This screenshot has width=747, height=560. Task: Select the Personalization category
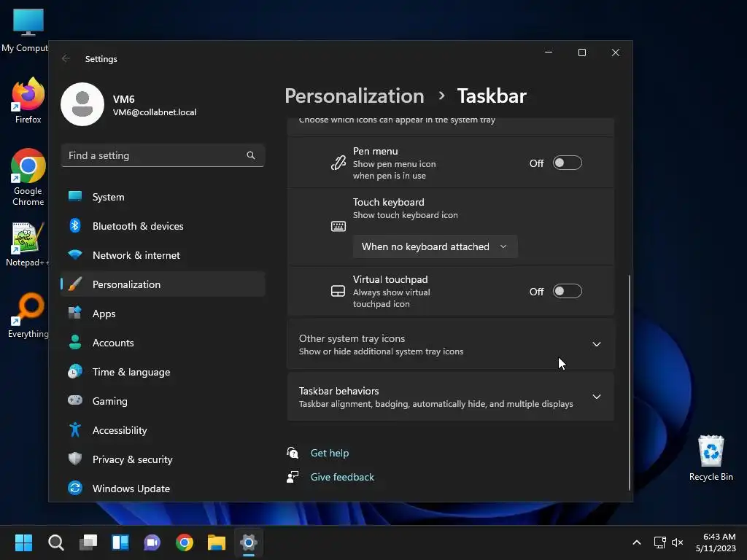click(x=163, y=284)
